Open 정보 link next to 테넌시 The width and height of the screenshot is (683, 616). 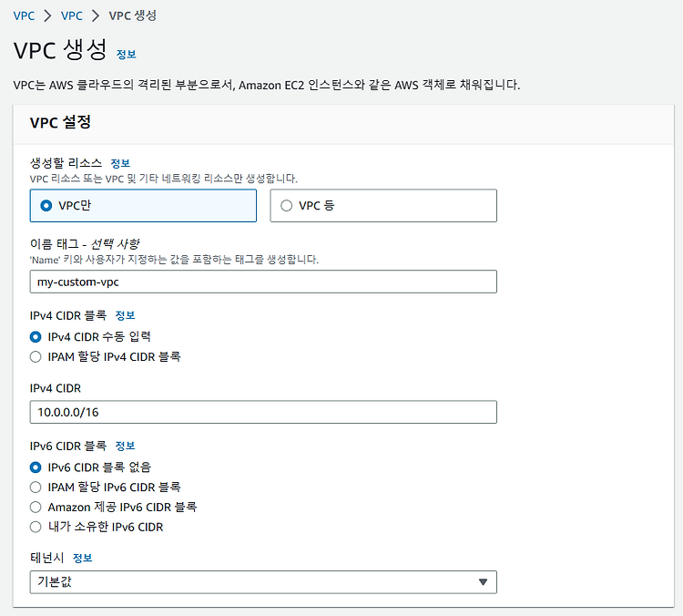coord(82,558)
